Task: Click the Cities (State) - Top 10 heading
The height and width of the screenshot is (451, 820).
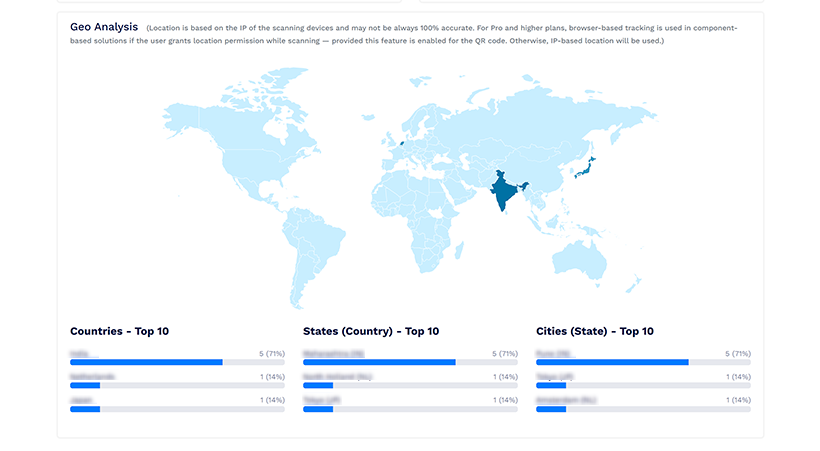Action: (x=595, y=331)
